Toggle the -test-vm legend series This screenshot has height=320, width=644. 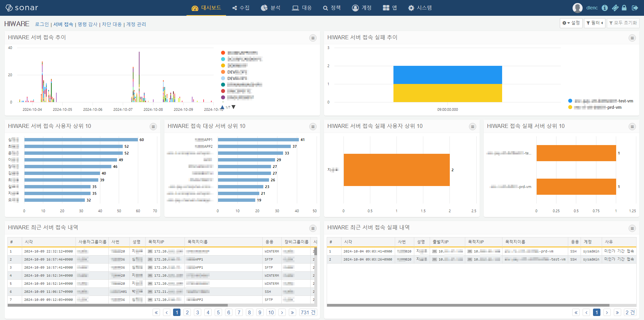(x=601, y=101)
